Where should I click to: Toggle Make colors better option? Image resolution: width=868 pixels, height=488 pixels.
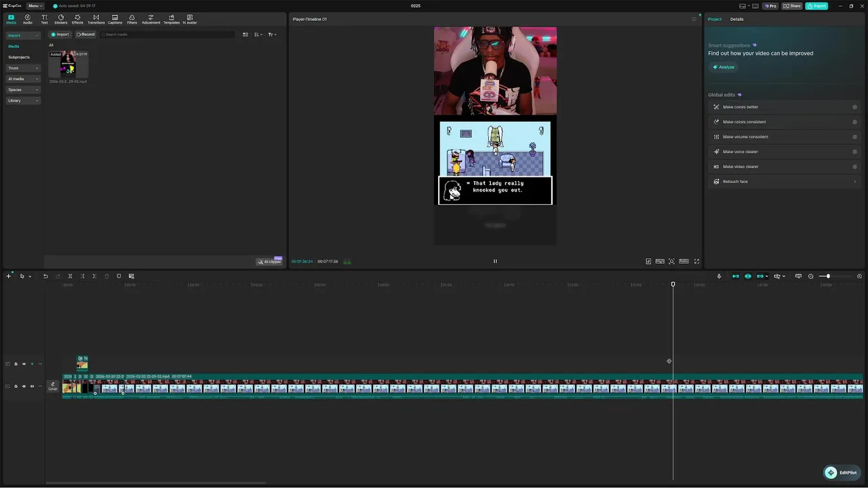point(854,107)
